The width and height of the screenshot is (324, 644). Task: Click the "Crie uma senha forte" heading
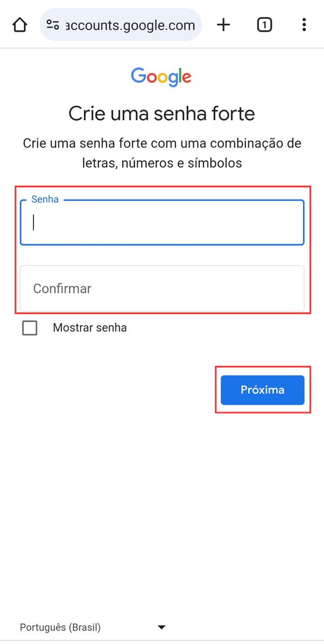(x=161, y=114)
